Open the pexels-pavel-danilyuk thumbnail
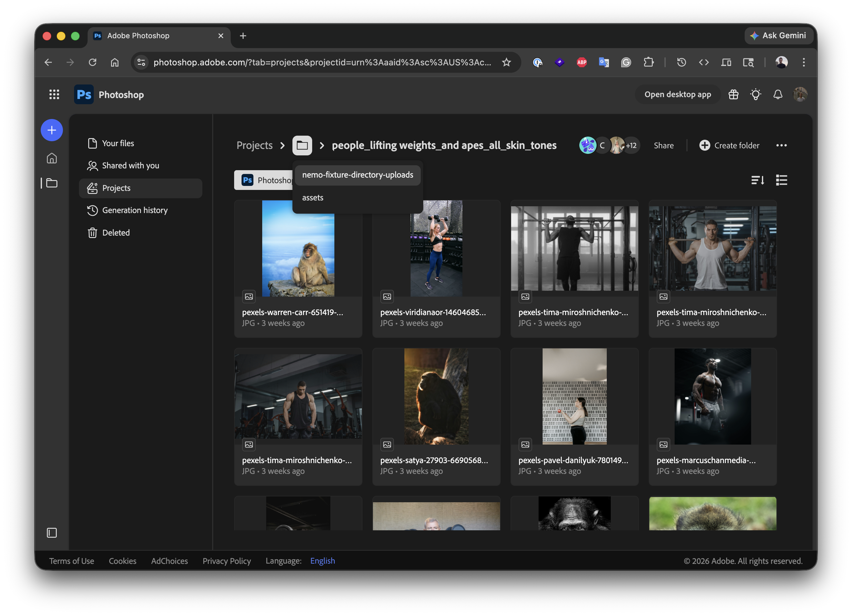Viewport: 852px width, 616px height. (574, 396)
